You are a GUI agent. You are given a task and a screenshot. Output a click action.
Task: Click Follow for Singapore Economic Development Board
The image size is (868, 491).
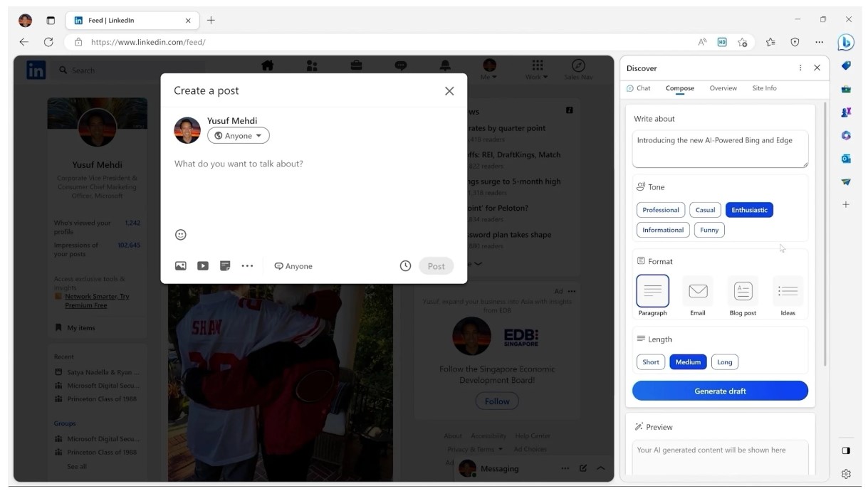point(497,401)
